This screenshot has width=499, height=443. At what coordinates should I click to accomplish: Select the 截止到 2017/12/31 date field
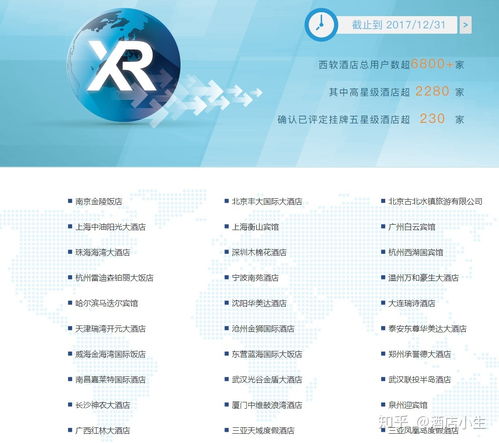tap(398, 25)
